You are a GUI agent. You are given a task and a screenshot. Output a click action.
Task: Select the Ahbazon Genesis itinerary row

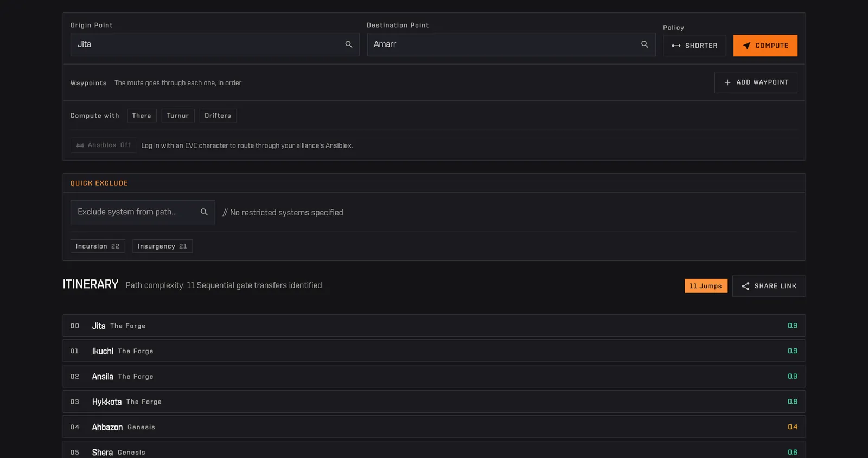(434, 427)
